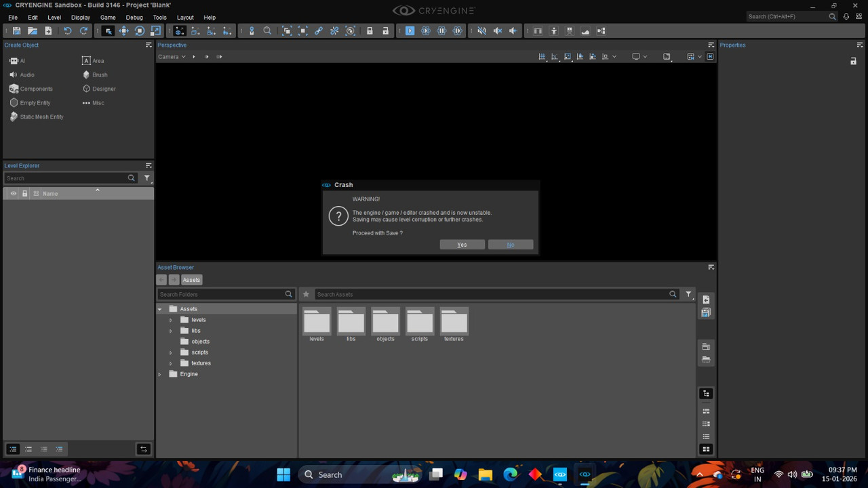Image resolution: width=868 pixels, height=488 pixels.
Task: Click the crossed-out speaker toolbar icon
Action: [x=481, y=31]
